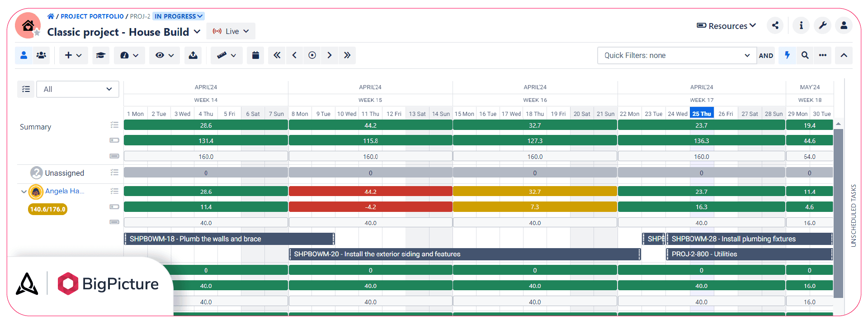Collapse the Angela Ha... resource row
The image size is (868, 326).
coord(24,192)
